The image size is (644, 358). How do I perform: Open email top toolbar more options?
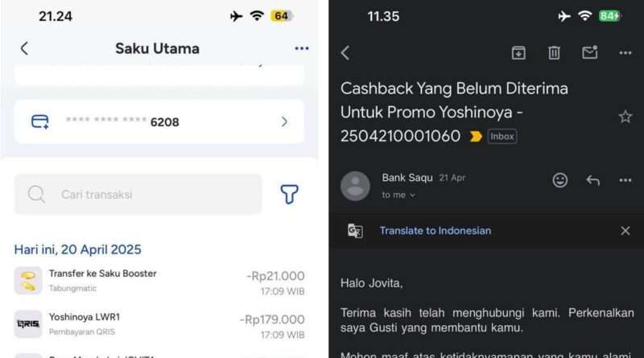[625, 52]
